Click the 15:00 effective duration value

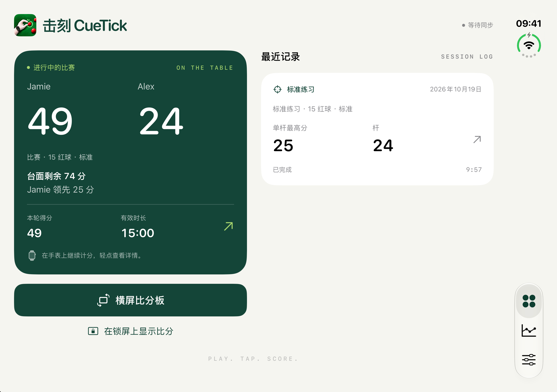(138, 233)
